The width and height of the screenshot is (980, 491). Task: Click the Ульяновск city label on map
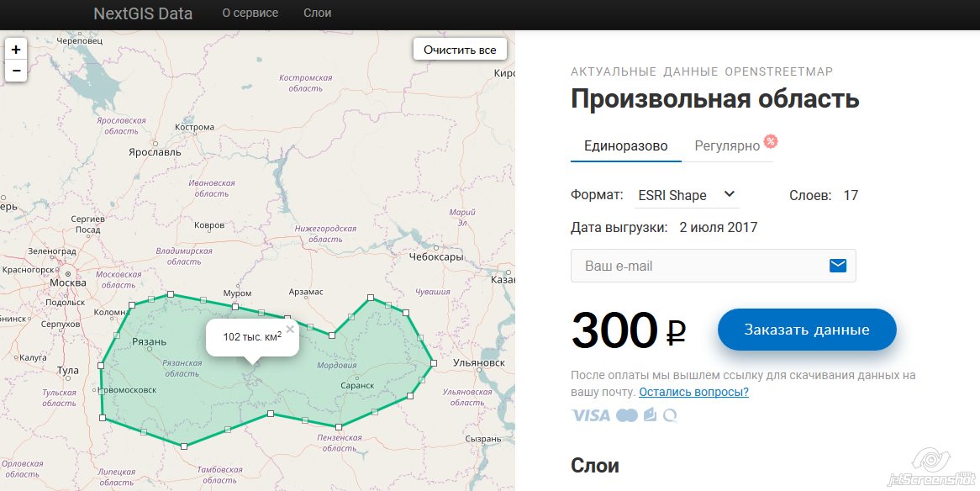(x=479, y=362)
